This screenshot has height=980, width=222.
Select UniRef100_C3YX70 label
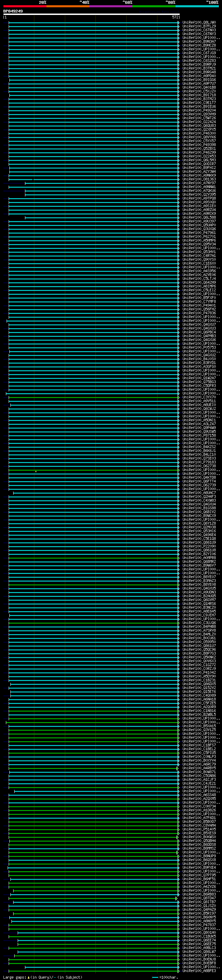[x=199, y=397]
